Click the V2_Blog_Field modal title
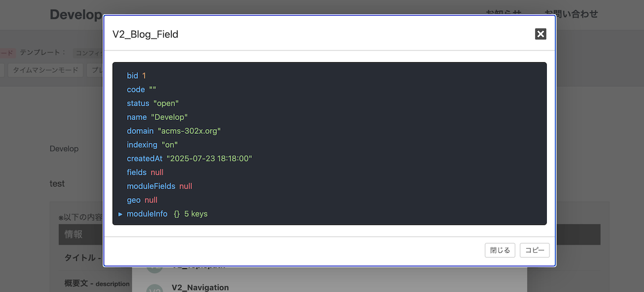Screen dimensions: 644x292 coord(145,34)
